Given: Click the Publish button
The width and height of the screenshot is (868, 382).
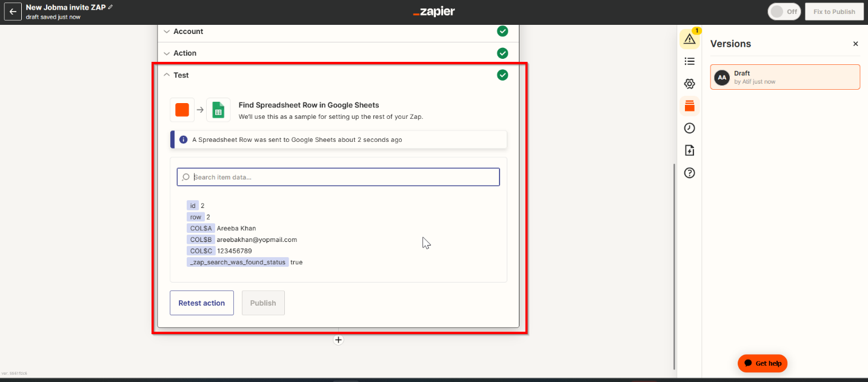Looking at the screenshot, I should tap(263, 303).
